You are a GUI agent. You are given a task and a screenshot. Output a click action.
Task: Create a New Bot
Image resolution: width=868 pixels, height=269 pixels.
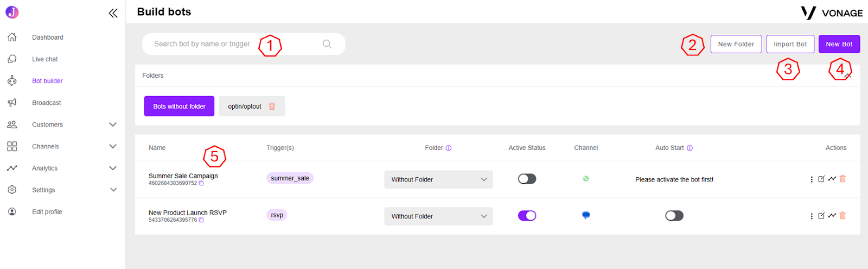[839, 44]
